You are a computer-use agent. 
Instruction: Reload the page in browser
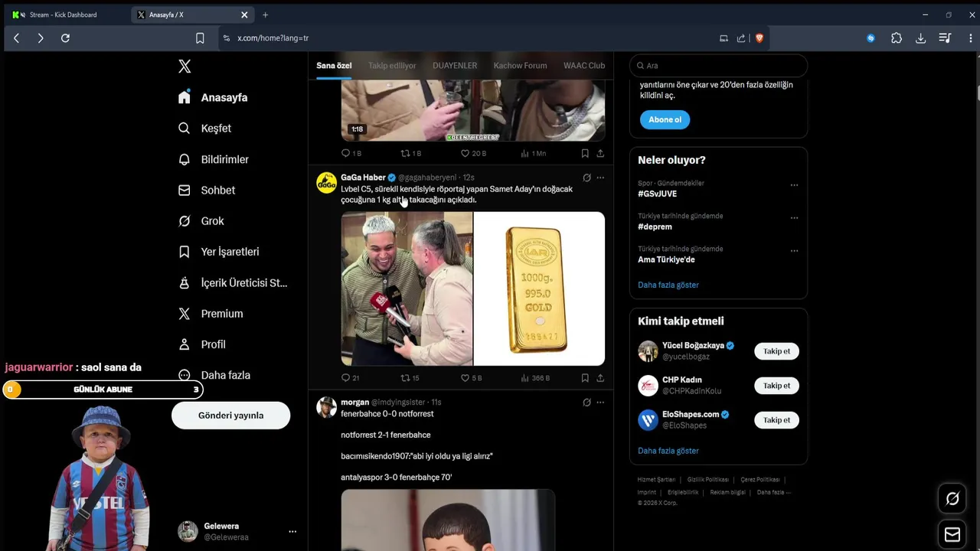tap(65, 38)
